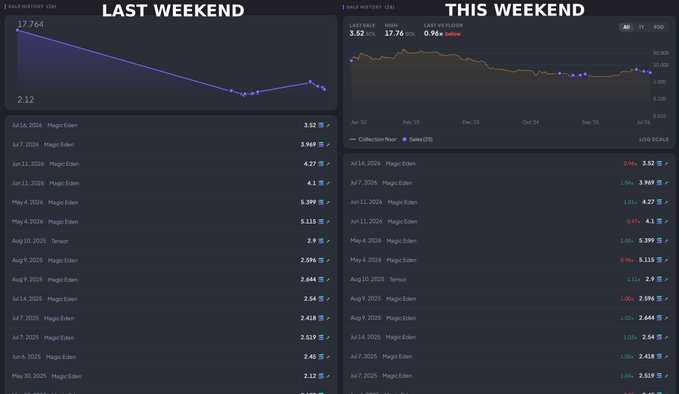Open the 2.644 sale transaction arrow in This Weekend list
The width and height of the screenshot is (679, 394).
[x=666, y=318]
